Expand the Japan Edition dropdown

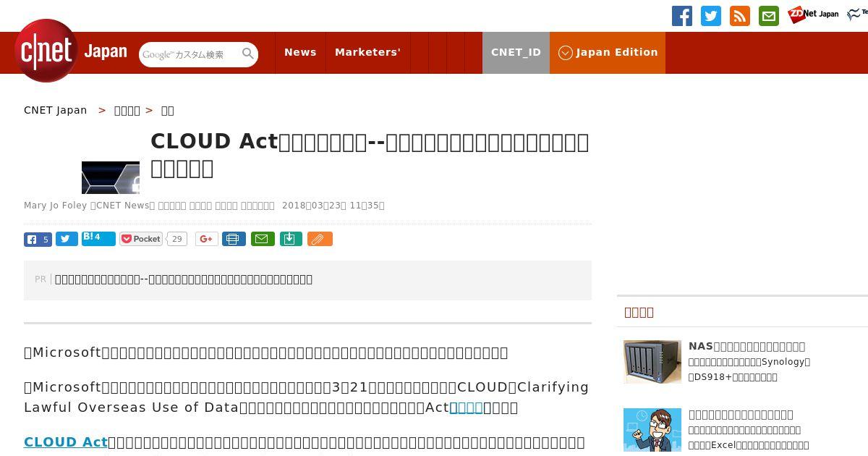pos(608,52)
